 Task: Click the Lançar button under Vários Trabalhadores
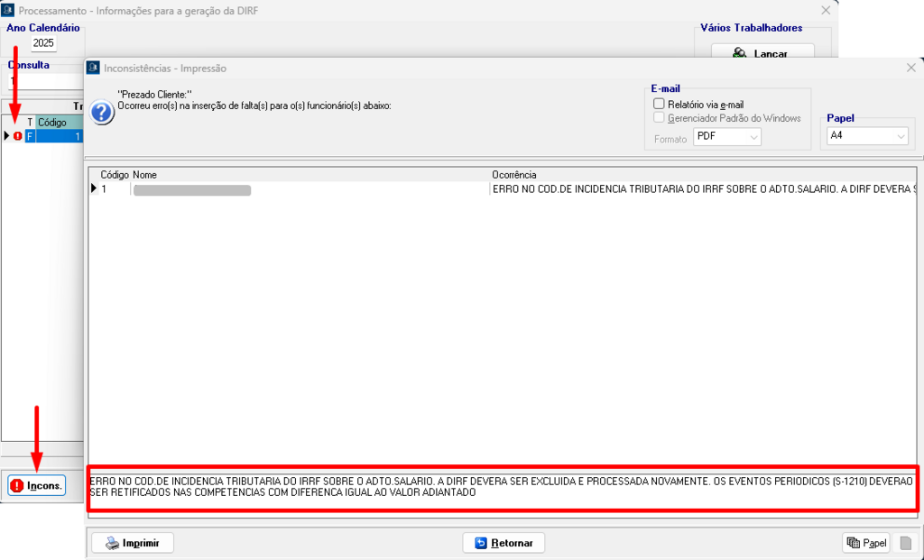[x=762, y=54]
